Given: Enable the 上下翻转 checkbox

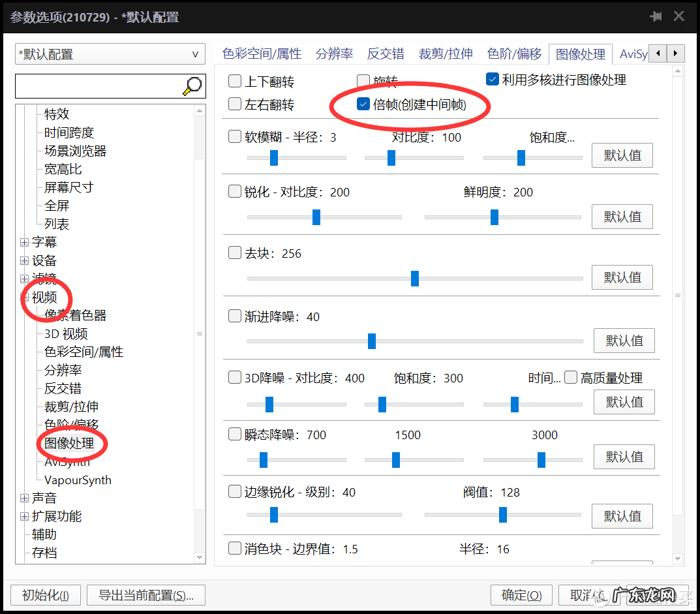Looking at the screenshot, I should click(234, 81).
